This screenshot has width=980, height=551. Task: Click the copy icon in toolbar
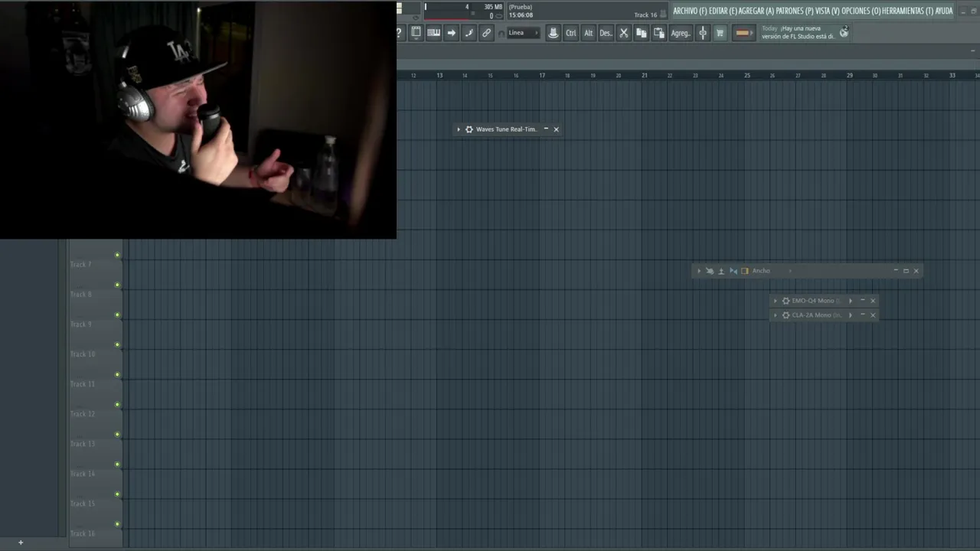pos(641,33)
